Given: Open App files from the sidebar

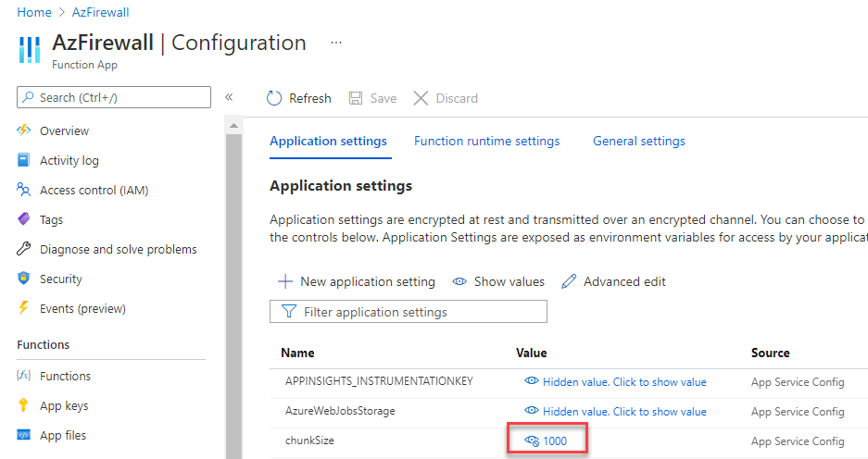Looking at the screenshot, I should coord(63,435).
